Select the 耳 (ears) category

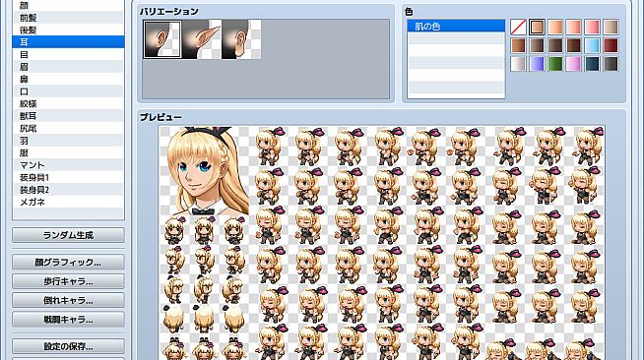(x=68, y=42)
